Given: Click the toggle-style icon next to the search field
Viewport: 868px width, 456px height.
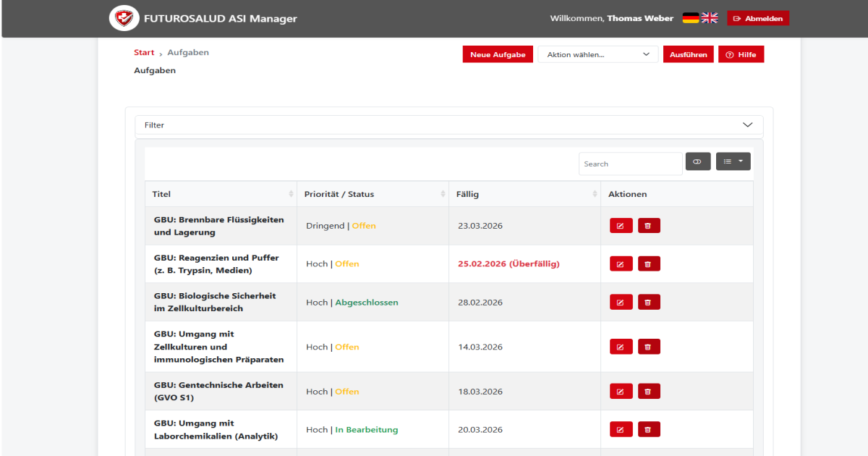Looking at the screenshot, I should coord(697,161).
